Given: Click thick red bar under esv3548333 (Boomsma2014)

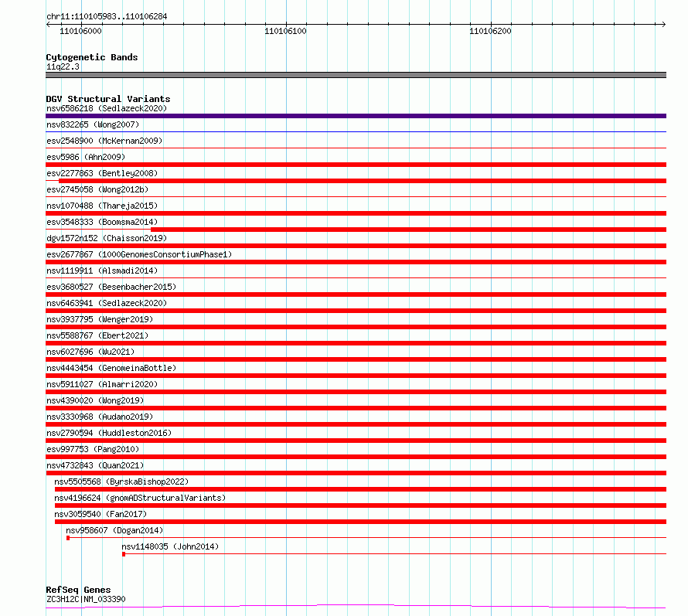Looking at the screenshot, I should 408,230.
